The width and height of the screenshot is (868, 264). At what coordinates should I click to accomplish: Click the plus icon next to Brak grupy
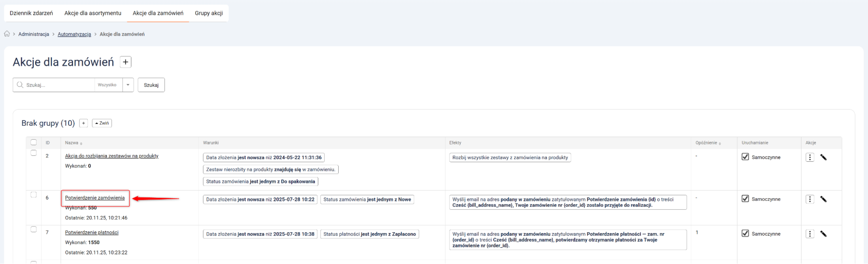[x=84, y=123]
